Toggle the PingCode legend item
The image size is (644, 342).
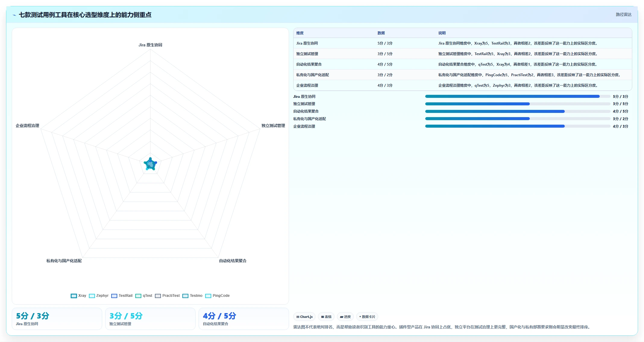pos(217,296)
